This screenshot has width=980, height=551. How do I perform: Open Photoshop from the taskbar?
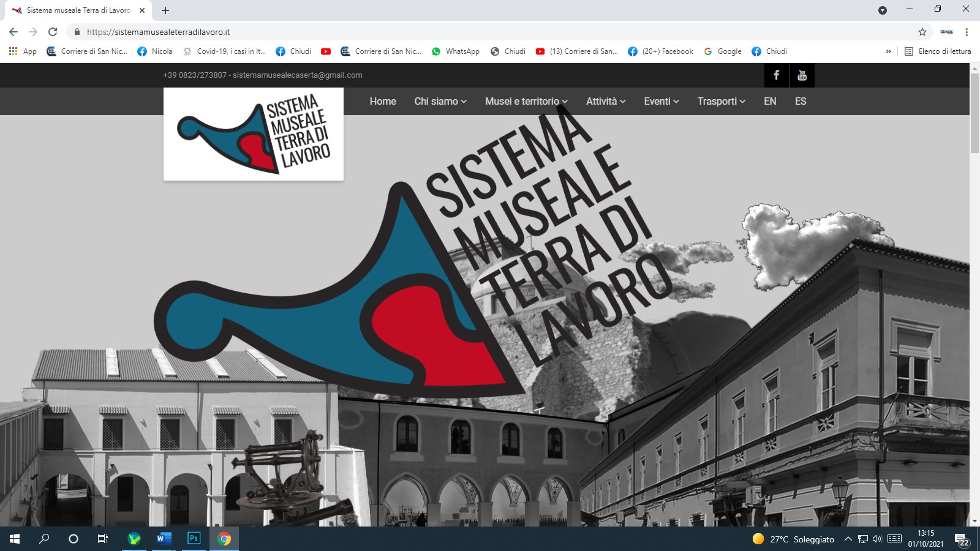194,539
